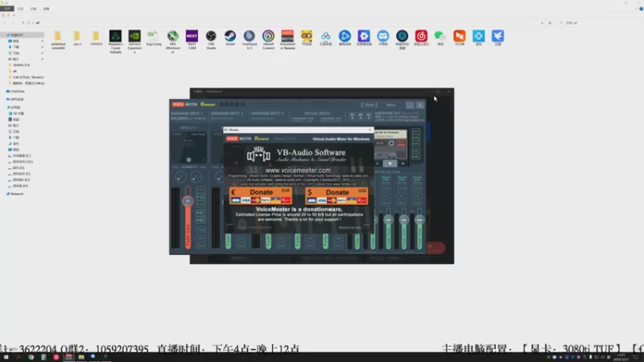
Task: Close the About dialog
Action: click(370, 130)
